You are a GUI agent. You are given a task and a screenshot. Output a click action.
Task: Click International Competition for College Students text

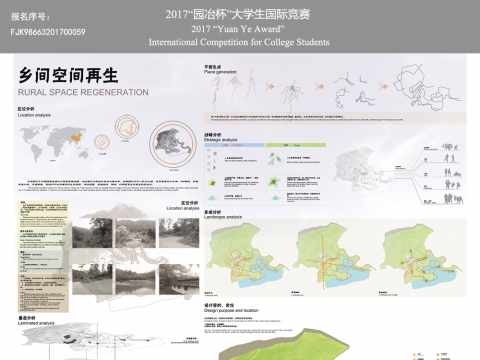coord(239,42)
